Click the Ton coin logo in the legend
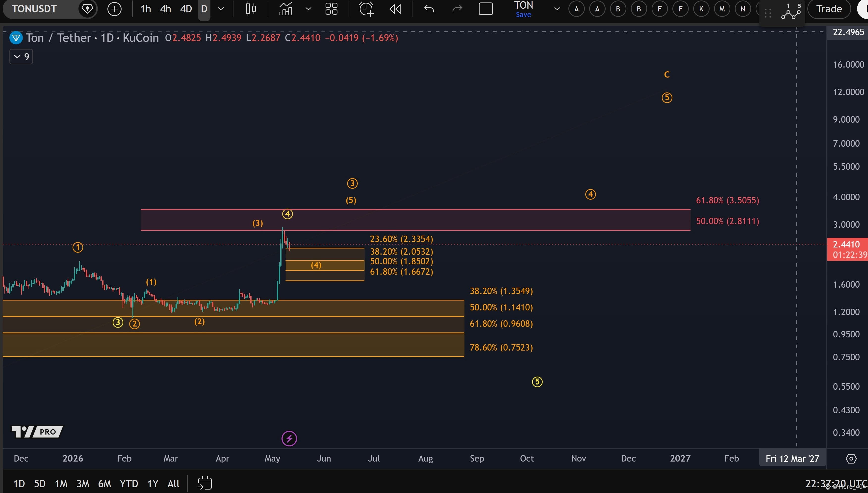This screenshot has height=493, width=868. pos(16,38)
